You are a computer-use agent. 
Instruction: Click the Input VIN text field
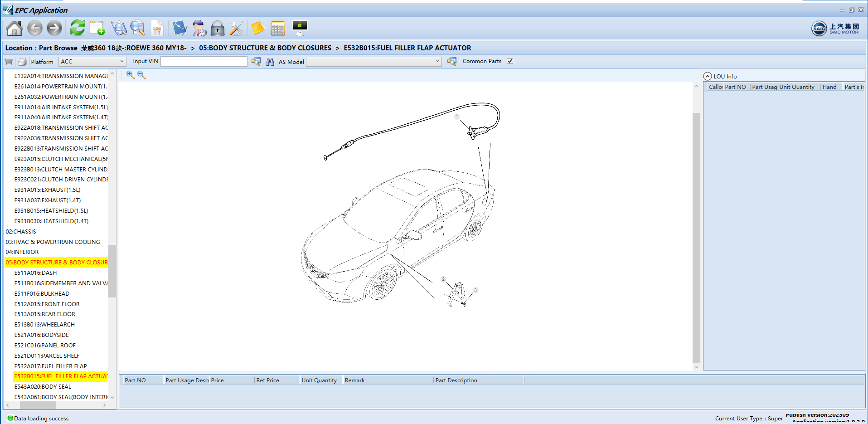pos(204,62)
